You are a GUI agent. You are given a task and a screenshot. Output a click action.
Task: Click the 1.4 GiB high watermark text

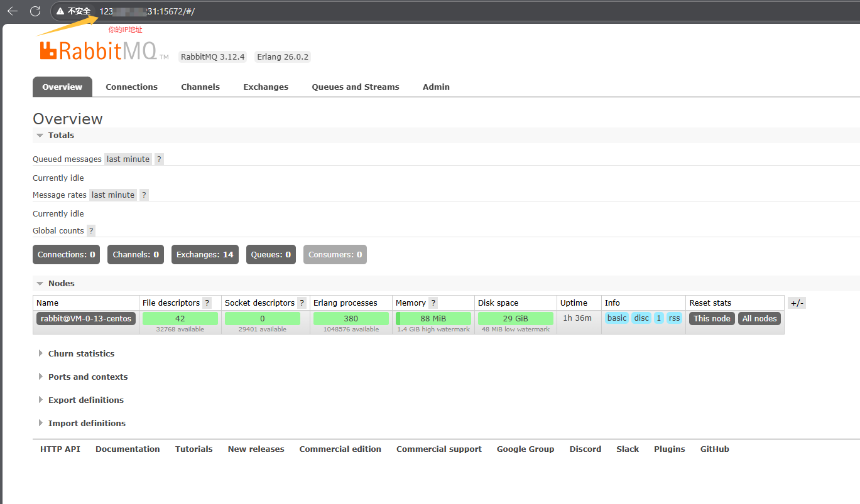point(433,330)
